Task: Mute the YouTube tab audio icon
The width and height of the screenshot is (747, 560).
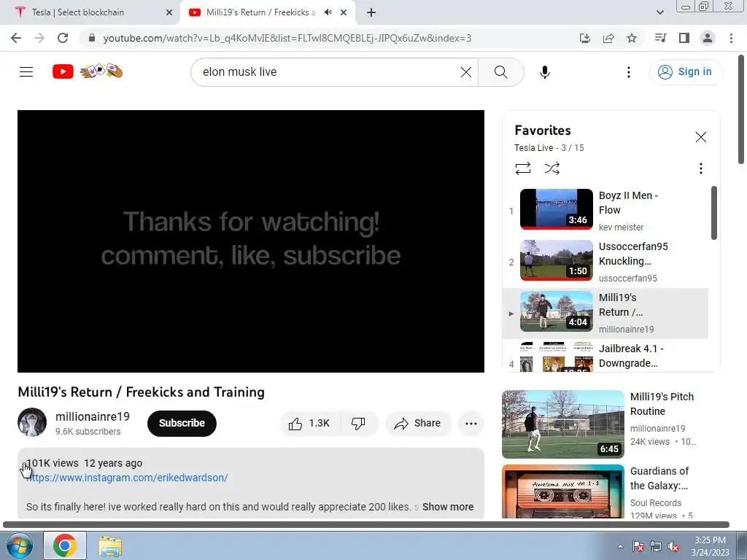Action: pos(328,12)
